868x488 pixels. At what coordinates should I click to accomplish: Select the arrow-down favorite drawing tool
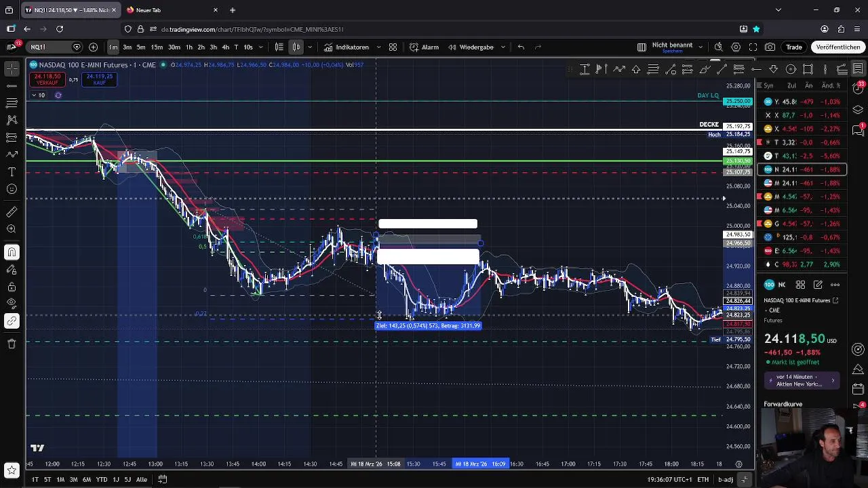(x=774, y=69)
